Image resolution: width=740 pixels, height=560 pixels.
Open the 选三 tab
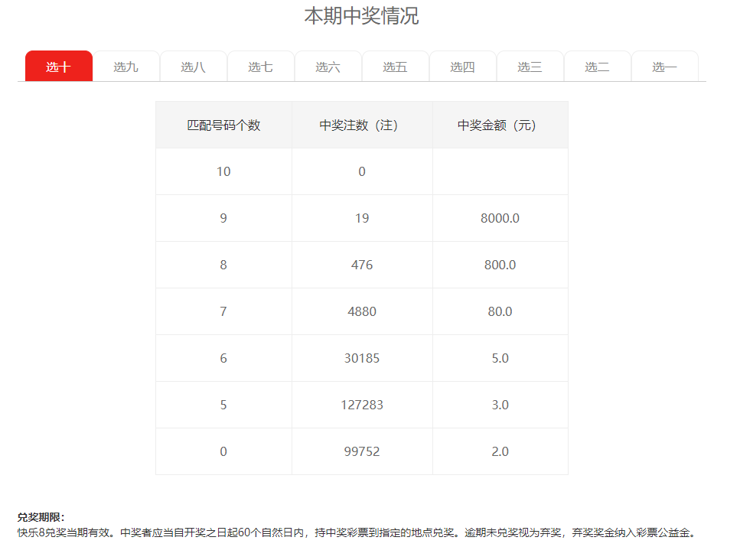click(530, 67)
